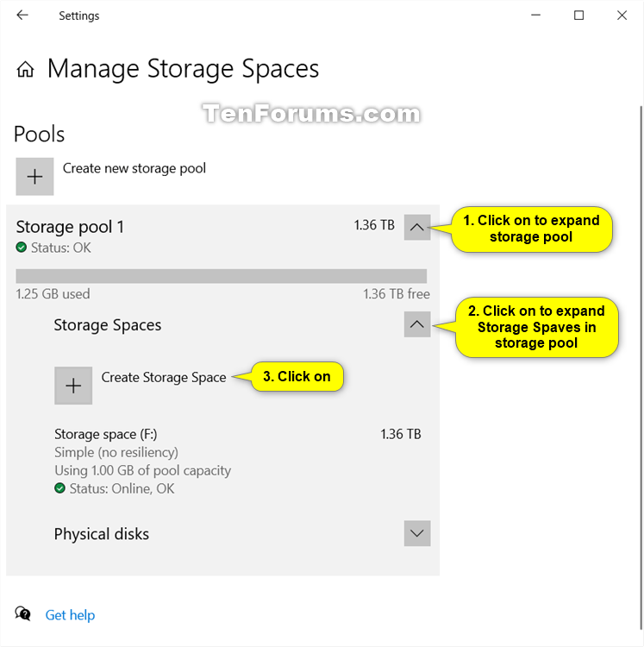This screenshot has width=644, height=647.
Task: Collapse Storage pool 1 with its chevron
Action: pos(417,227)
